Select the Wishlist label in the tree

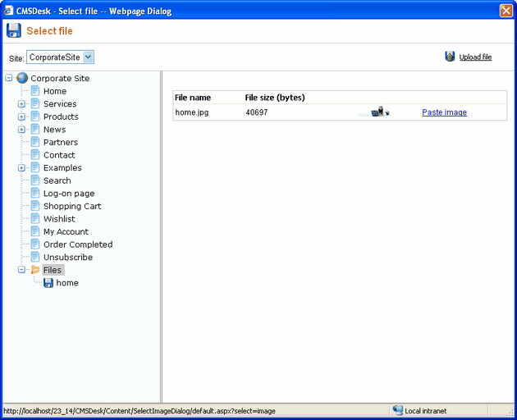tap(59, 219)
